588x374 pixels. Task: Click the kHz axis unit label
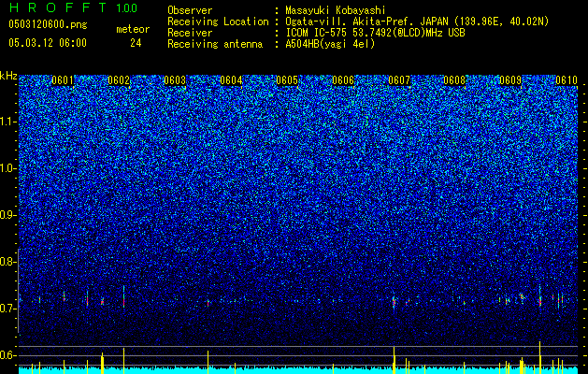[8, 76]
